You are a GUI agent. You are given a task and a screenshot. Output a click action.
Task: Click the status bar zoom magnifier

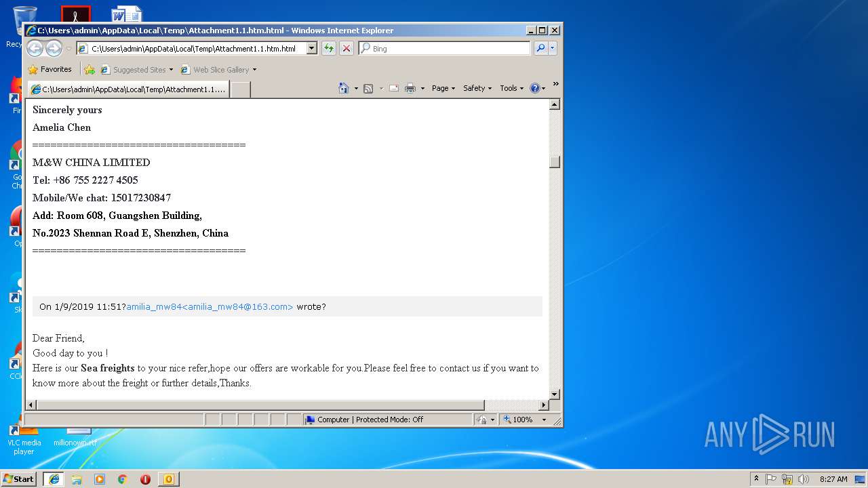pyautogui.click(x=507, y=420)
